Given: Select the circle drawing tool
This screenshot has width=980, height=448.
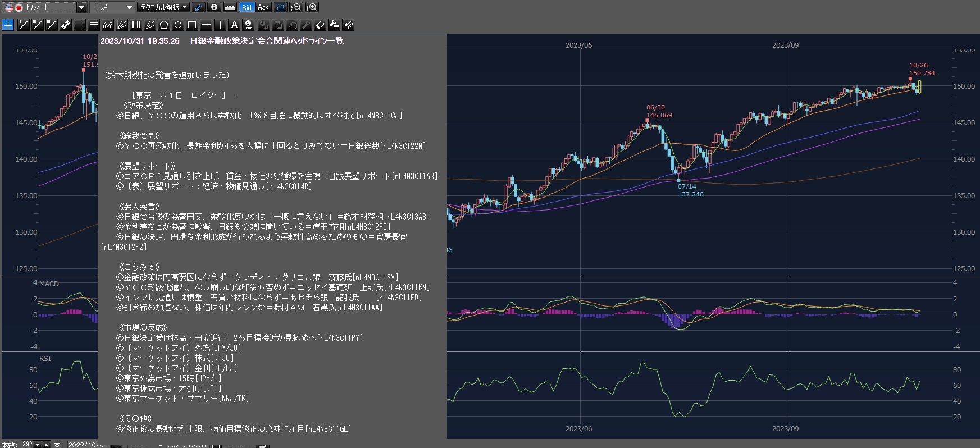Looking at the screenshot, I should pos(178,25).
